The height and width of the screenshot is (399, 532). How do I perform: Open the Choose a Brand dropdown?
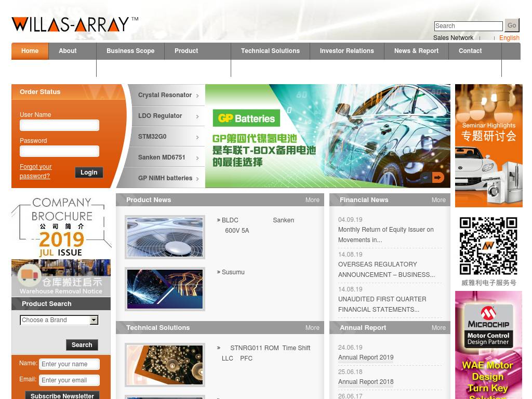tap(59, 320)
